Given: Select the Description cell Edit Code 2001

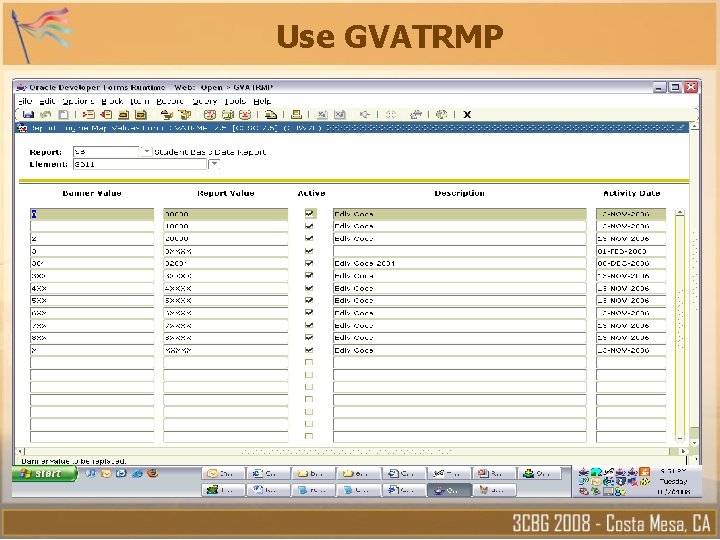Looking at the screenshot, I should (460, 263).
